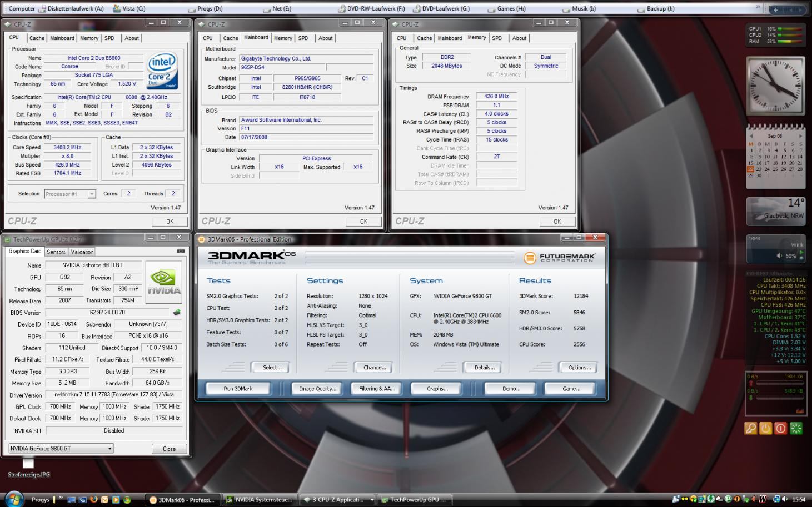Switch to GPU-Z Validation tab
This screenshot has width=812, height=507.
click(82, 252)
